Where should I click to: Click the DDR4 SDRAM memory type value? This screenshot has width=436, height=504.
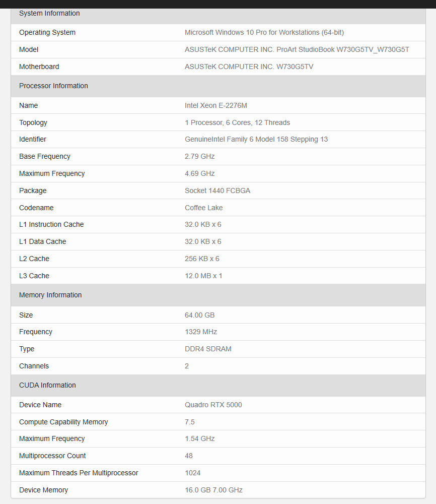coord(208,349)
